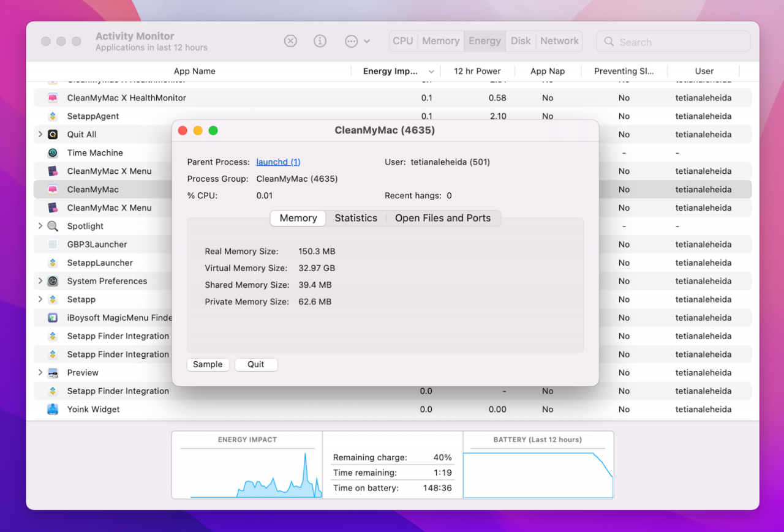
Task: Expand the Quit All row
Action: (x=40, y=134)
